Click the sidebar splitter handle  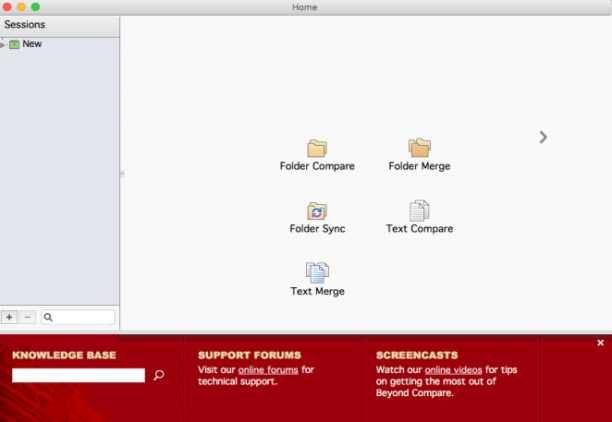tap(122, 173)
